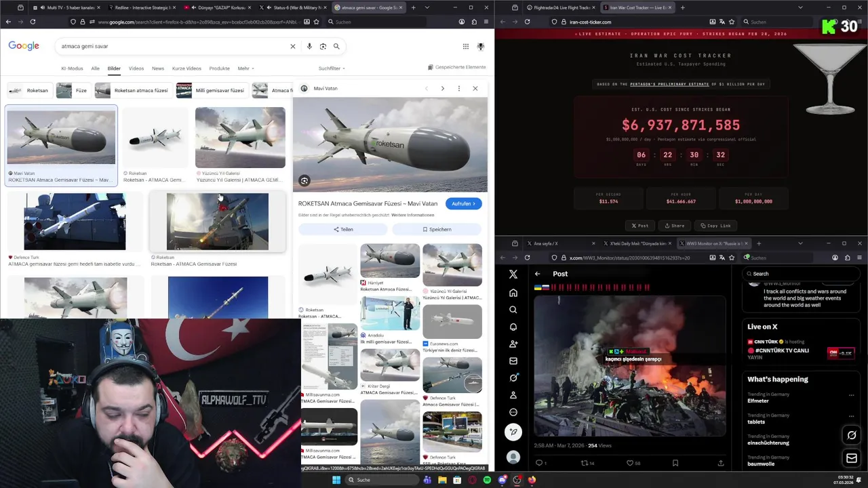This screenshot has width=868, height=488.
Task: Open the Windows Start menu
Action: 336,480
